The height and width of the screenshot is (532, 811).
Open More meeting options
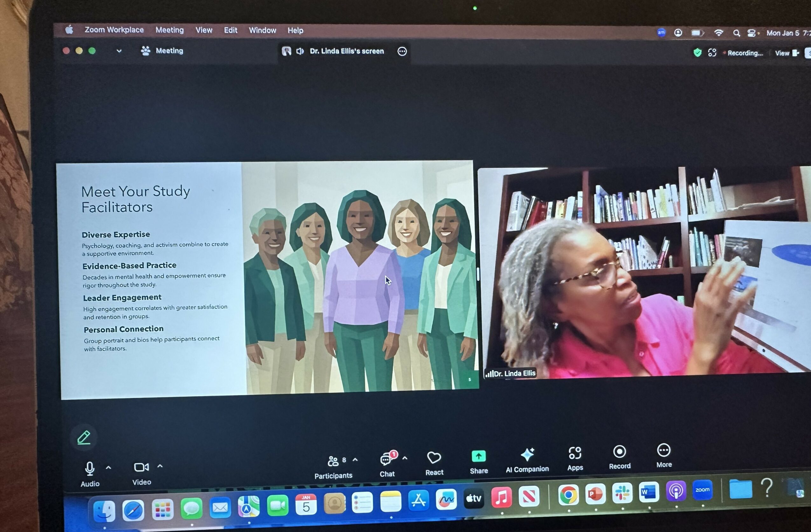pyautogui.click(x=663, y=451)
